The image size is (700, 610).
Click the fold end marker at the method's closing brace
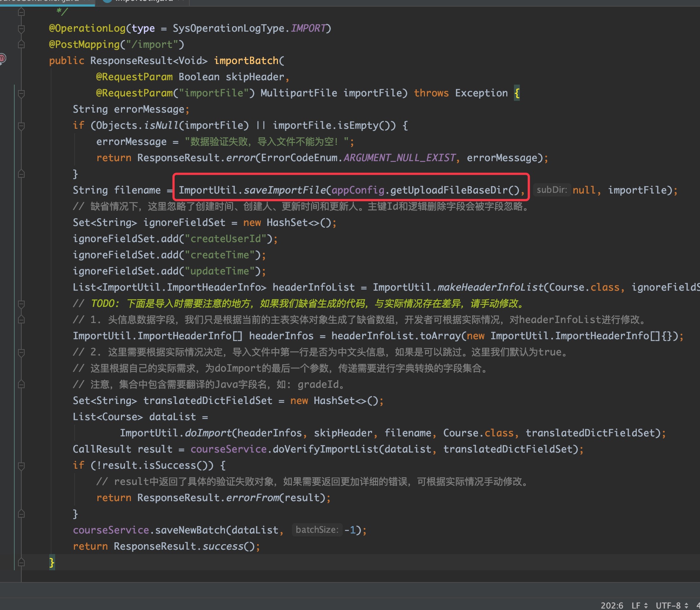21,562
